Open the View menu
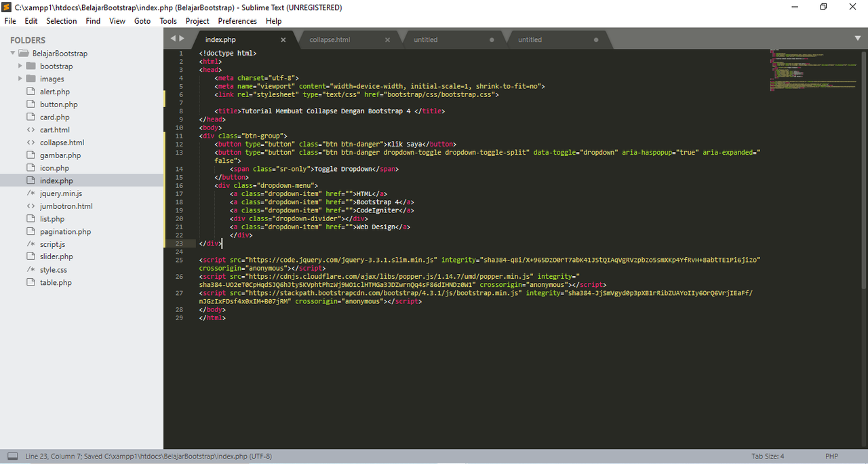Screen dimensions: 868x464 coord(117,21)
